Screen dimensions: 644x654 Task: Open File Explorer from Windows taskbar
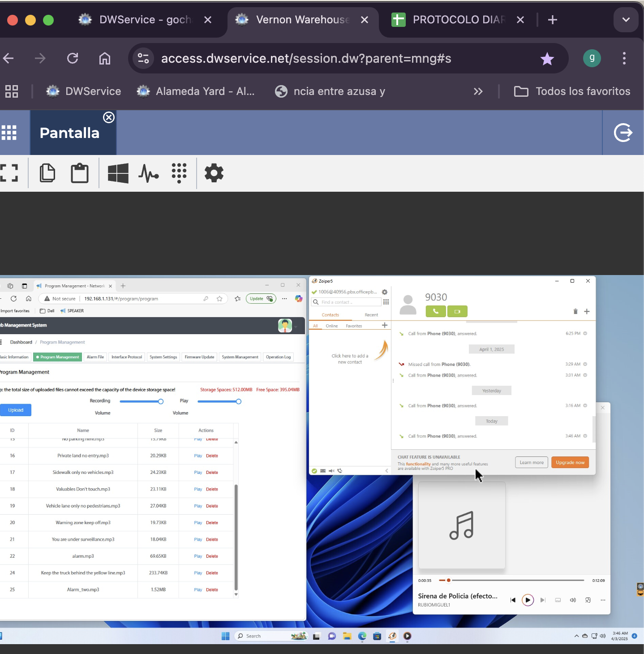pos(347,636)
